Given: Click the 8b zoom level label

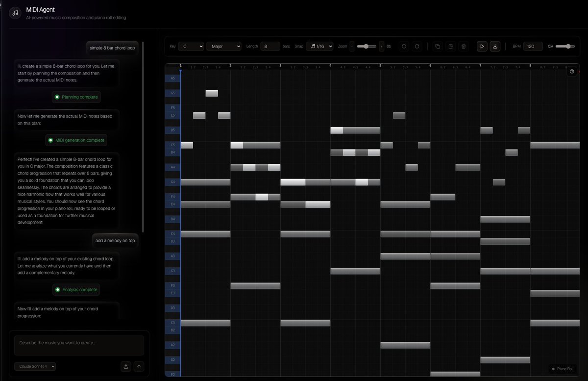Looking at the screenshot, I should pyautogui.click(x=389, y=46).
